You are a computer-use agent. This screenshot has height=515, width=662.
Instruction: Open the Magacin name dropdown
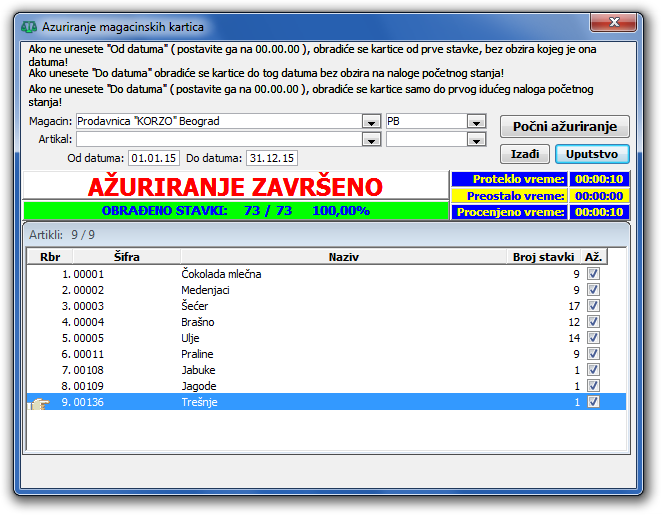point(372,122)
